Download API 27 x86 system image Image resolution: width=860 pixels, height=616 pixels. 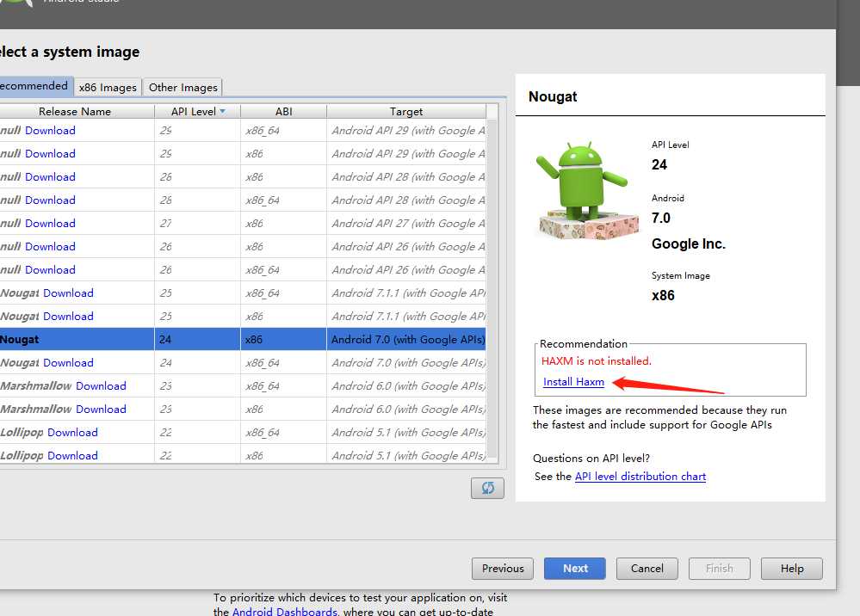point(50,223)
